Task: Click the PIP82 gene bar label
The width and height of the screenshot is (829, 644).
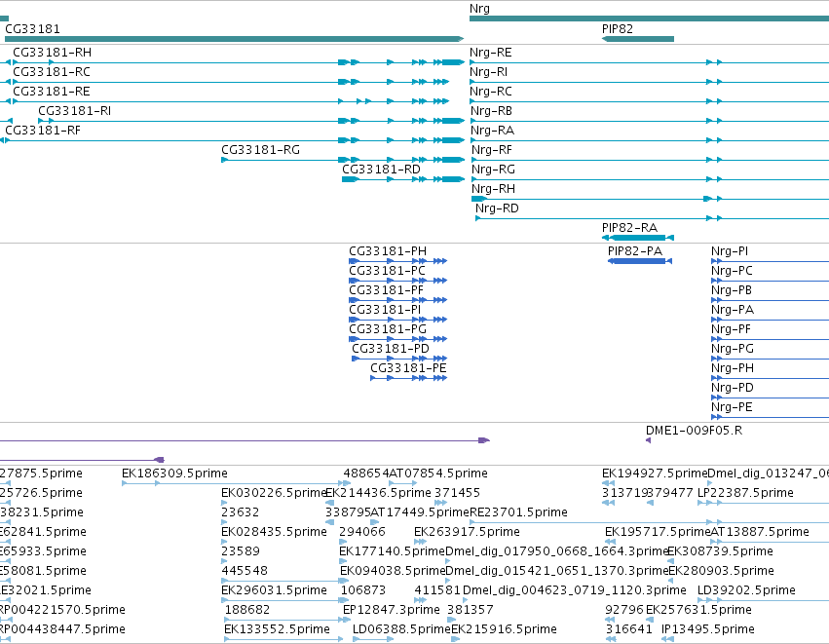Action: pyautogui.click(x=617, y=29)
